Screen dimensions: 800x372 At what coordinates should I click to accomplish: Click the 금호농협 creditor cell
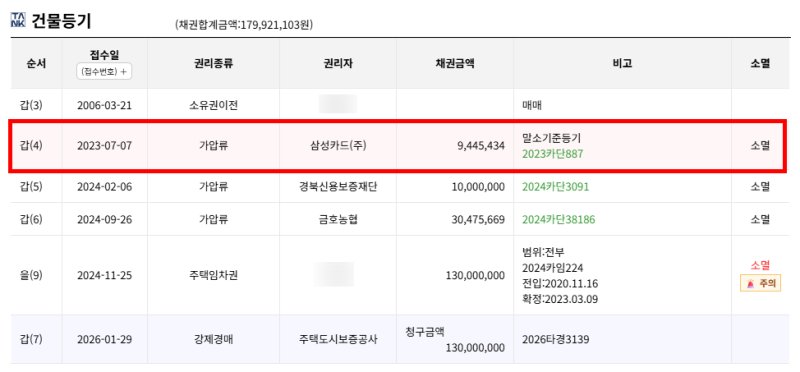click(x=338, y=219)
